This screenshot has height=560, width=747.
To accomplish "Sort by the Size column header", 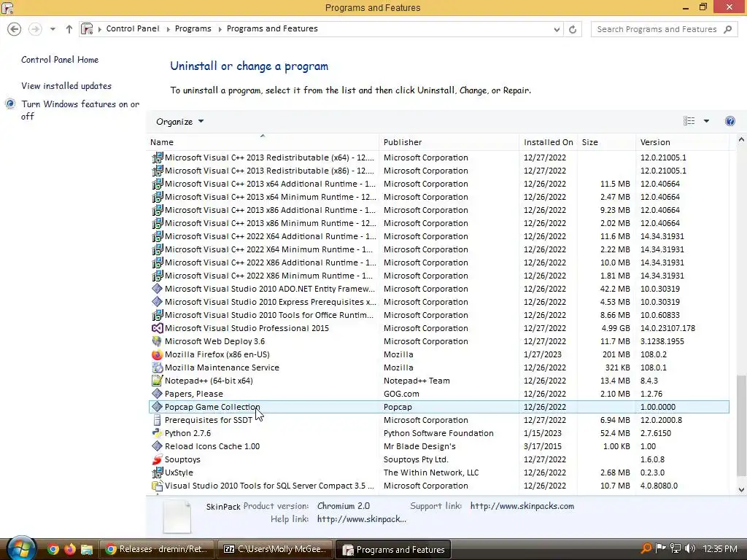I will (606, 142).
